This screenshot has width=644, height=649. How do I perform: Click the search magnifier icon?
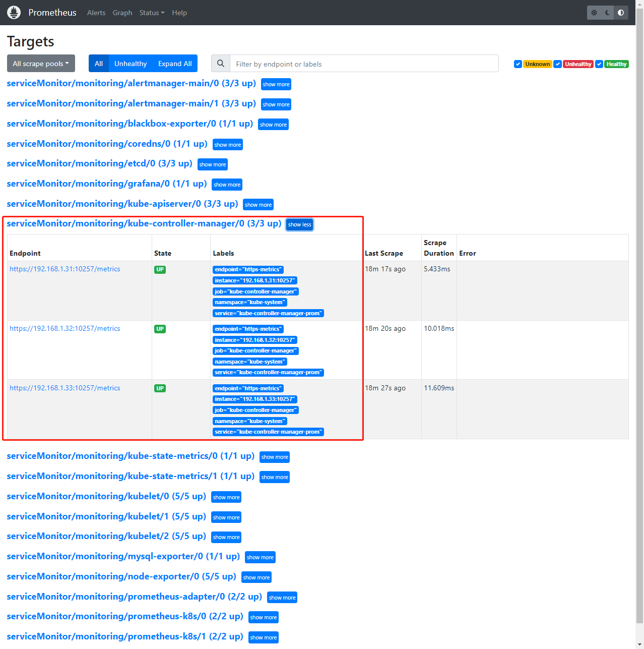(x=221, y=64)
